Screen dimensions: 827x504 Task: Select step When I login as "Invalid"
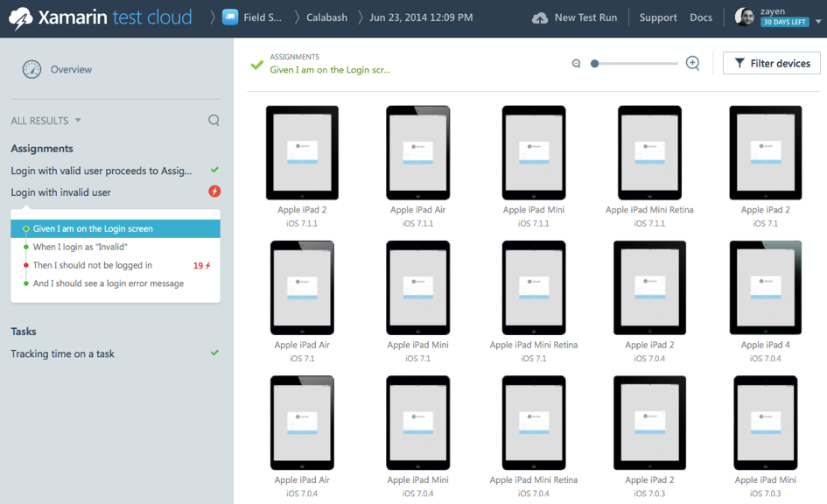coord(81,247)
